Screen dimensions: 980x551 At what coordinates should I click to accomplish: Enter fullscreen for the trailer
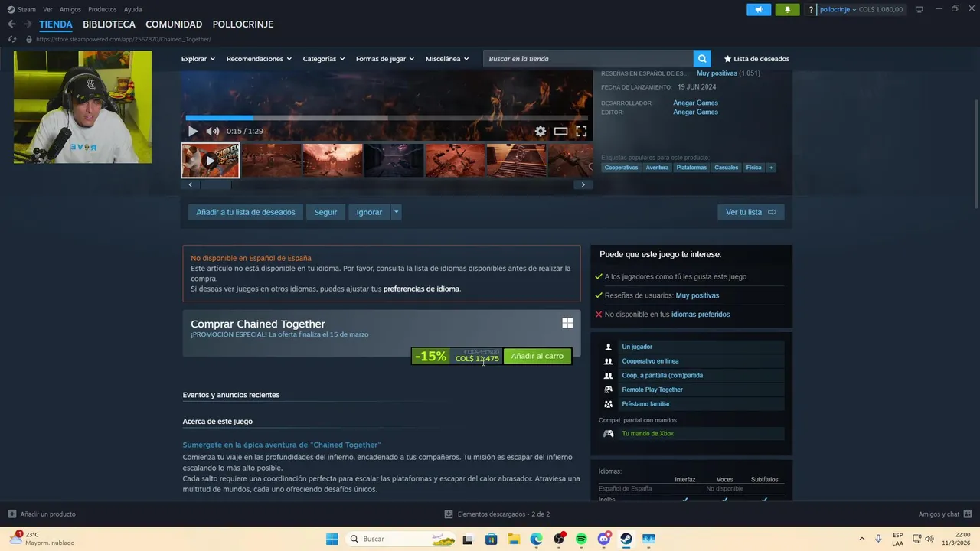pyautogui.click(x=581, y=132)
